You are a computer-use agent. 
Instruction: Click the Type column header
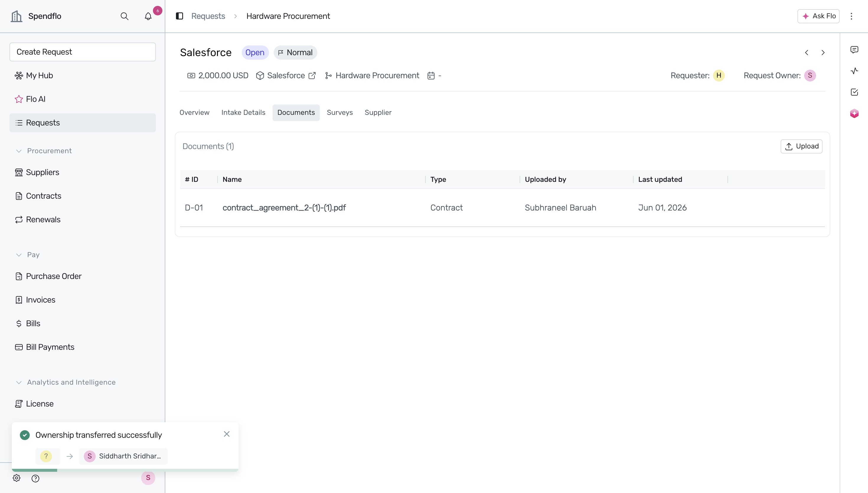point(438,179)
